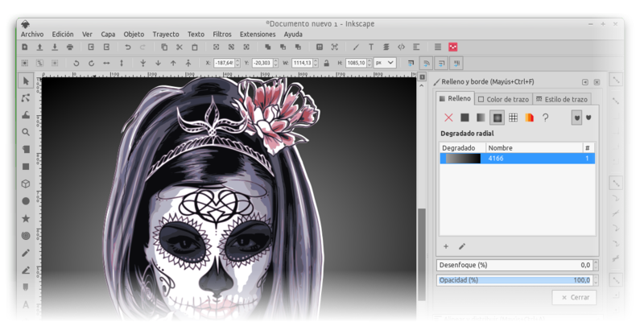The width and height of the screenshot is (644, 322).
Task: Click the Open document icon
Action: [x=39, y=47]
